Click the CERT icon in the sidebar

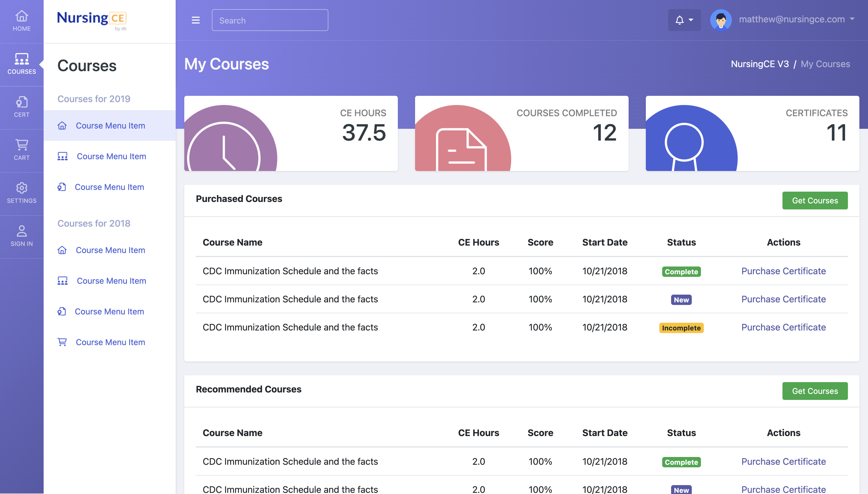coord(22,107)
